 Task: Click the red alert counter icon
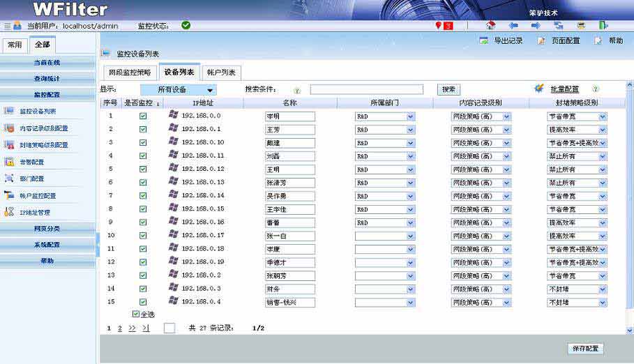(444, 26)
